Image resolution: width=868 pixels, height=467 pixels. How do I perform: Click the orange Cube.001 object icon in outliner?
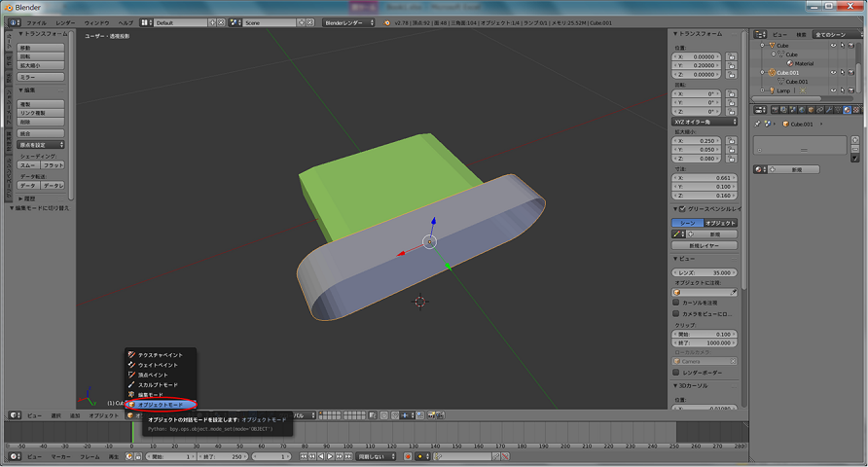click(x=772, y=73)
